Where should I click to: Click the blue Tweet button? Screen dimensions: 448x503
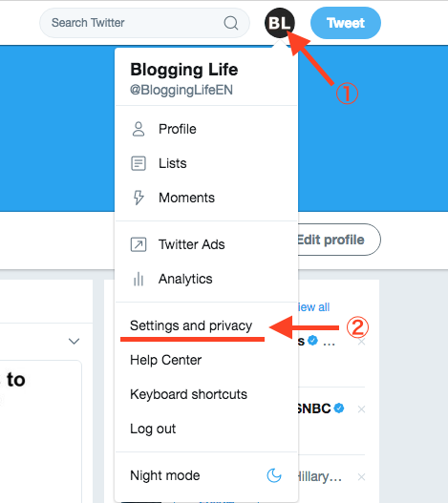coord(346,23)
